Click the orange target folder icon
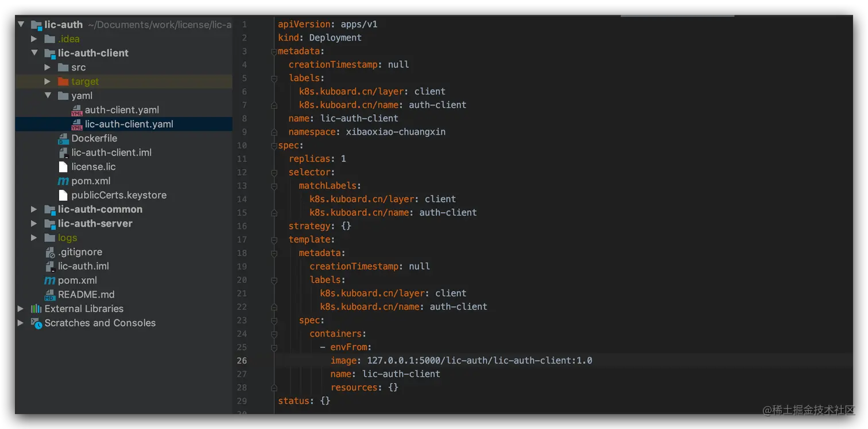 [63, 81]
